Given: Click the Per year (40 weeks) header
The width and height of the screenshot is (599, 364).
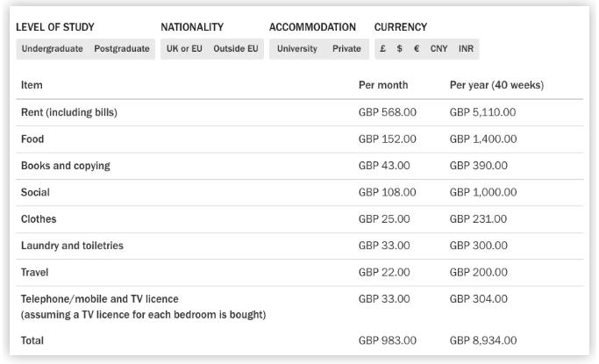Looking at the screenshot, I should tap(496, 85).
